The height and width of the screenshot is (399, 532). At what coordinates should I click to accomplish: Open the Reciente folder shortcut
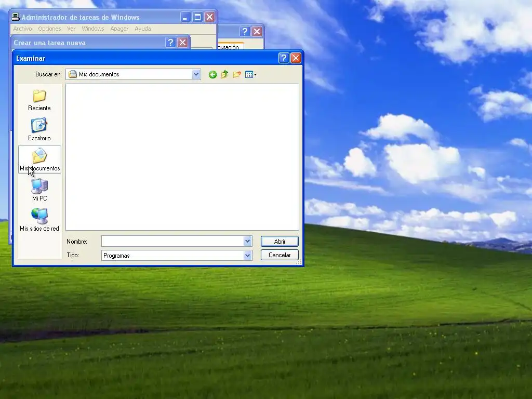39,100
